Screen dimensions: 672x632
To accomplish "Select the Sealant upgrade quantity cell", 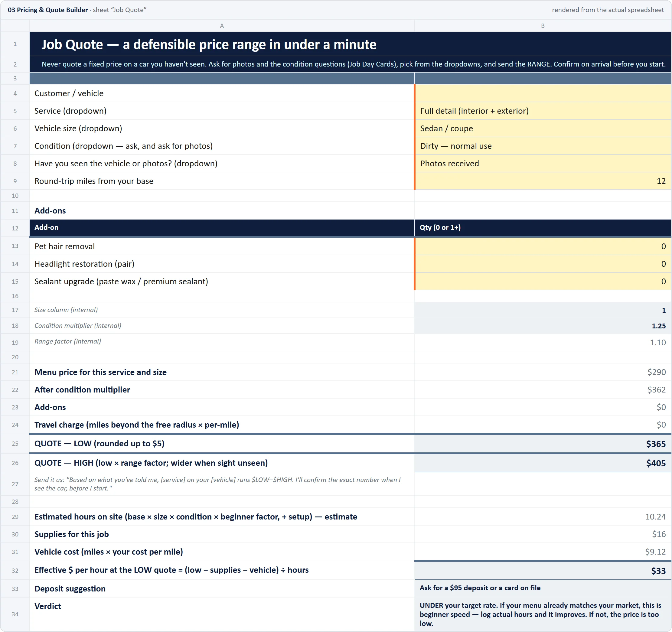I will point(543,282).
